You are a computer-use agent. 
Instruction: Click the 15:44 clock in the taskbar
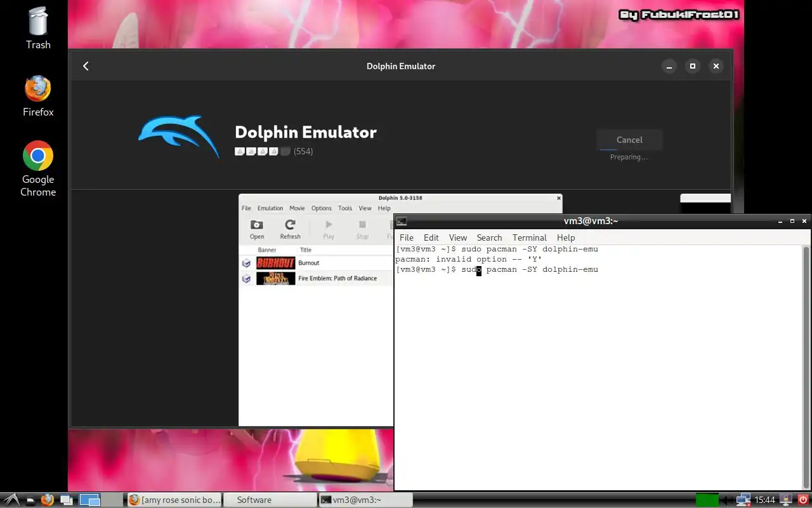765,500
